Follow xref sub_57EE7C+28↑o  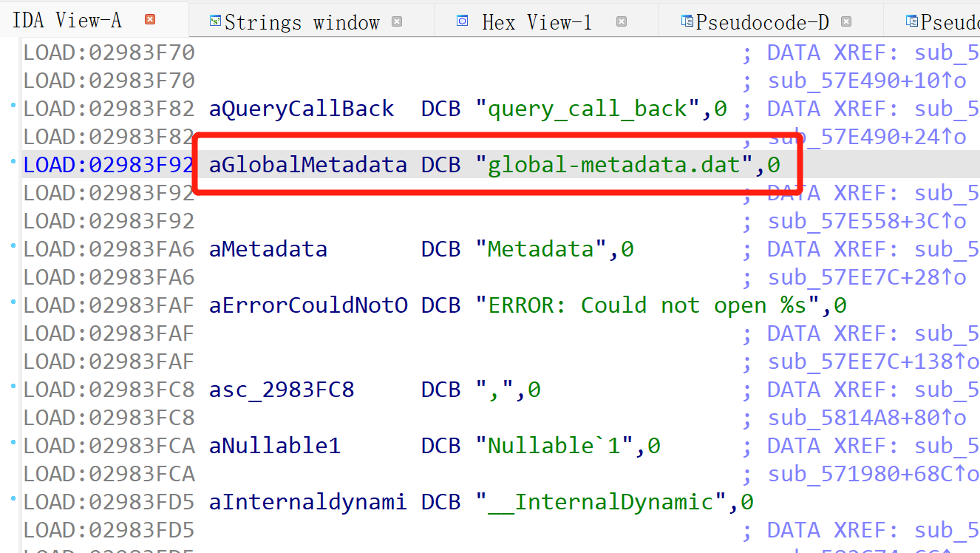(x=868, y=277)
